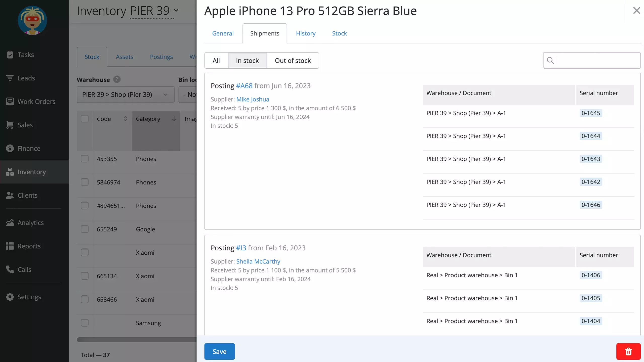Open Work Orders in sidebar

[x=34, y=101]
